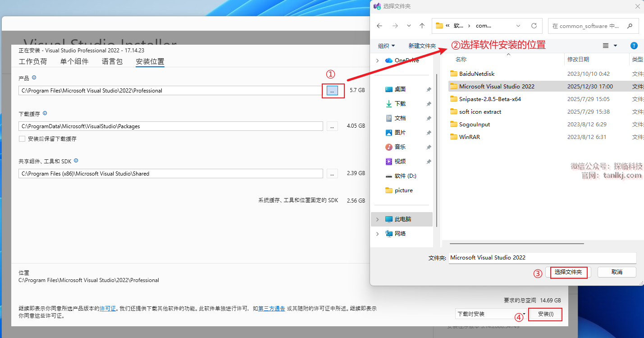Go up one folder level in dialog
The width and height of the screenshot is (644, 338).
point(422,26)
